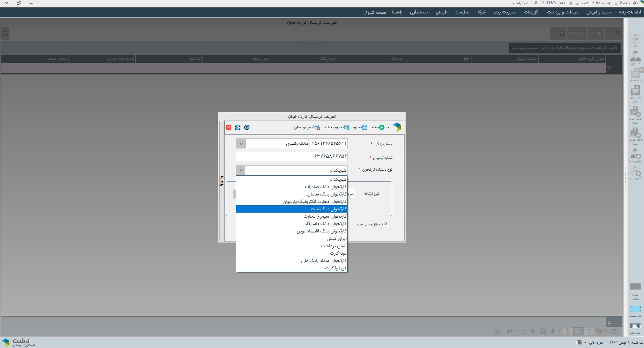Open the مدیریت پیام menu
Image resolution: width=644 pixels, height=348 pixels.
[x=505, y=12]
